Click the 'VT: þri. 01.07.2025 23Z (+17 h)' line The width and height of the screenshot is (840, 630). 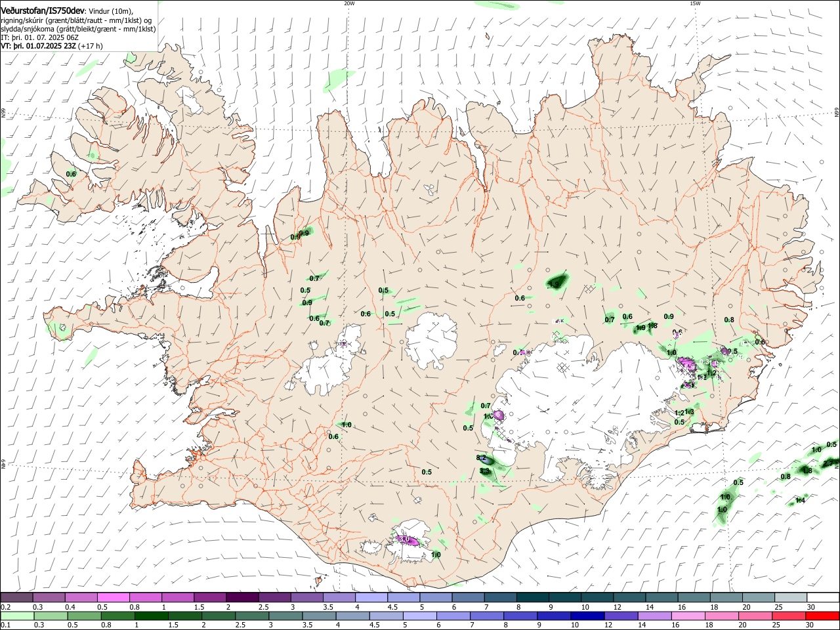51,47
